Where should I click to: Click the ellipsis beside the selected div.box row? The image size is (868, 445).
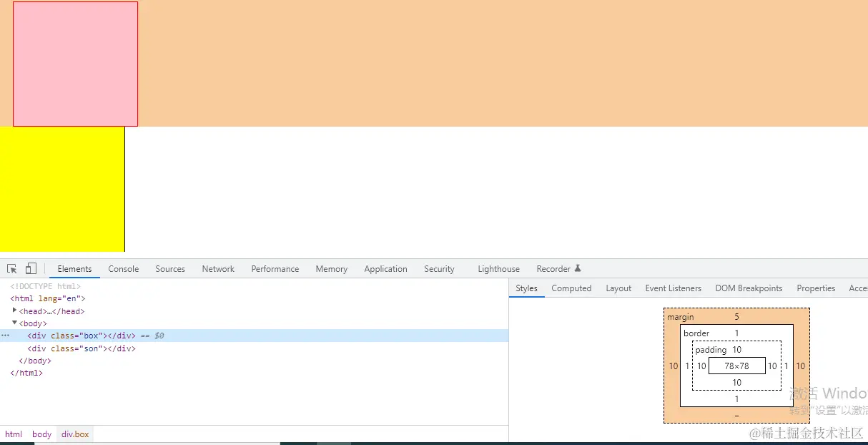pos(6,336)
